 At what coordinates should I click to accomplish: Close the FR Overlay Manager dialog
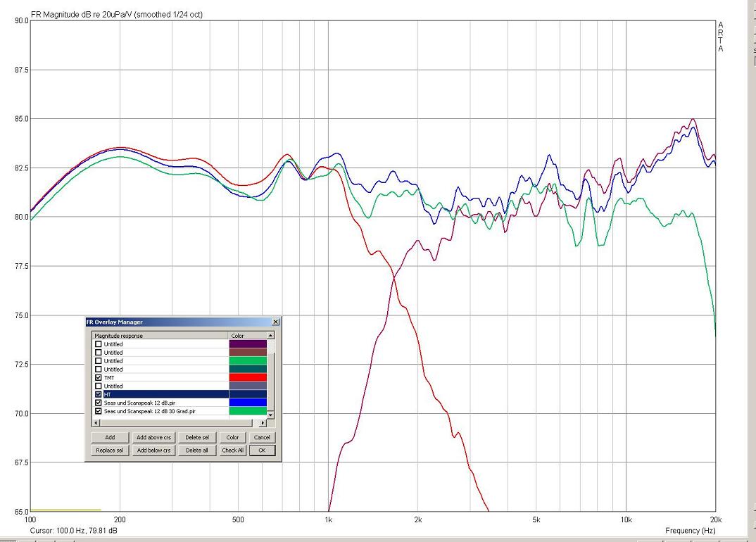pyautogui.click(x=275, y=322)
